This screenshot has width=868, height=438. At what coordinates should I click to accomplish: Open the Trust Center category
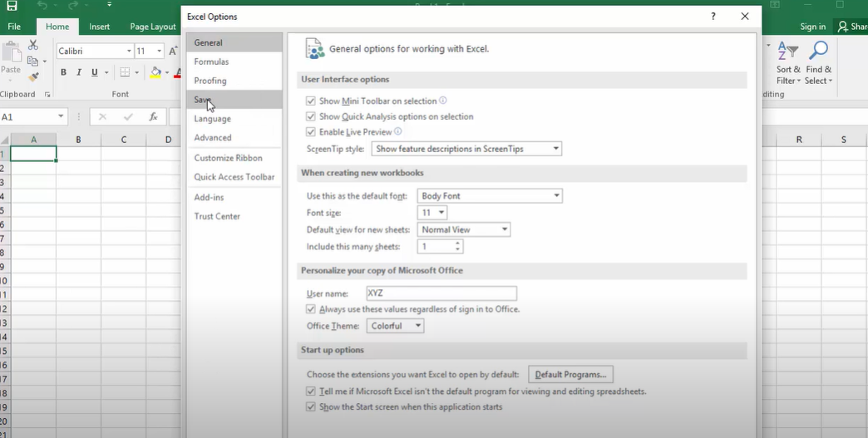(x=234, y=216)
